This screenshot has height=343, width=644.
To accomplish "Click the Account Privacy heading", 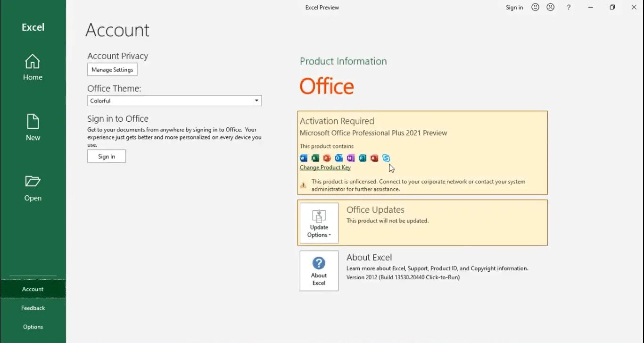I will pyautogui.click(x=118, y=56).
